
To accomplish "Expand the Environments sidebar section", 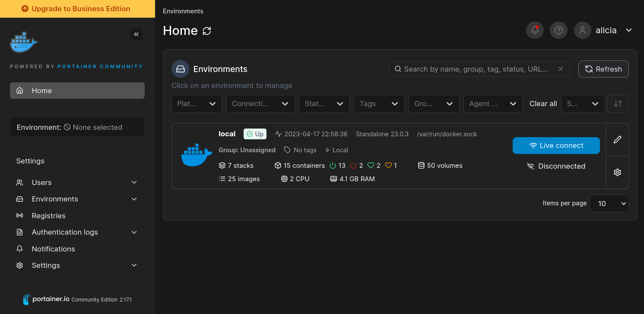I will (134, 199).
